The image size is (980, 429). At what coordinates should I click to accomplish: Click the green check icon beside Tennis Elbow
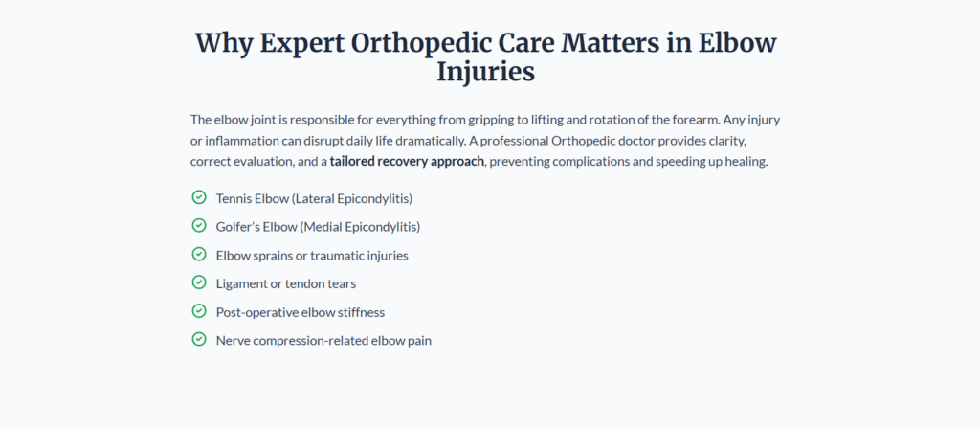(199, 197)
